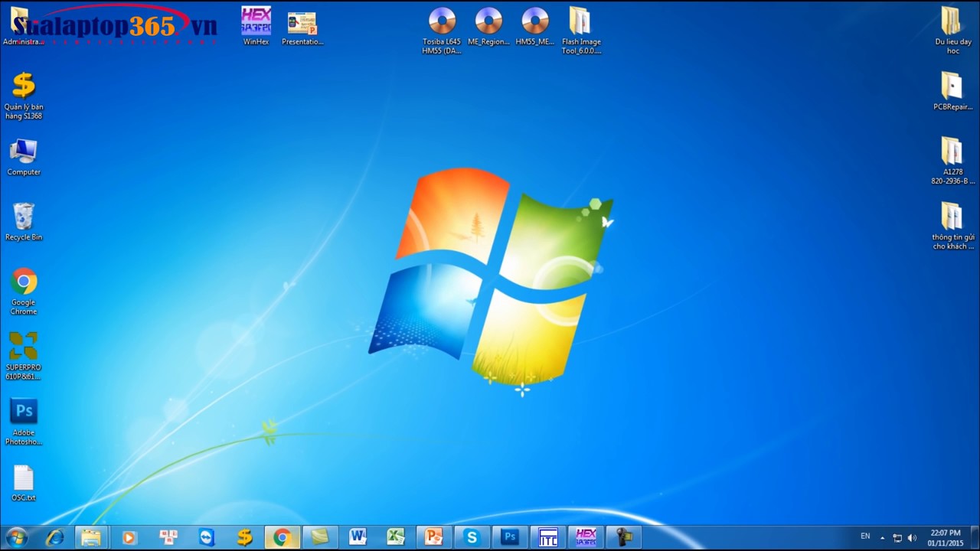This screenshot has width=980, height=551.
Task: Open the network status tray icon
Action: click(897, 538)
